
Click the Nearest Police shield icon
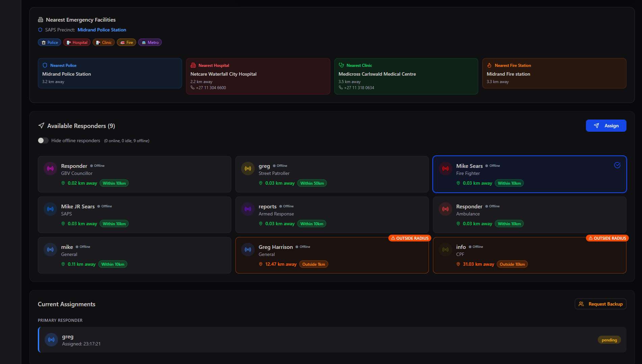[x=45, y=65]
